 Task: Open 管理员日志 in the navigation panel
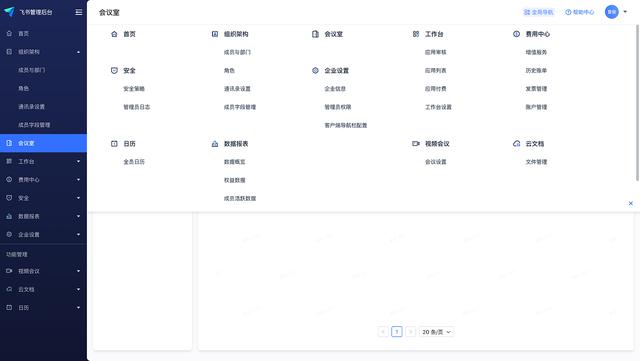click(x=137, y=107)
